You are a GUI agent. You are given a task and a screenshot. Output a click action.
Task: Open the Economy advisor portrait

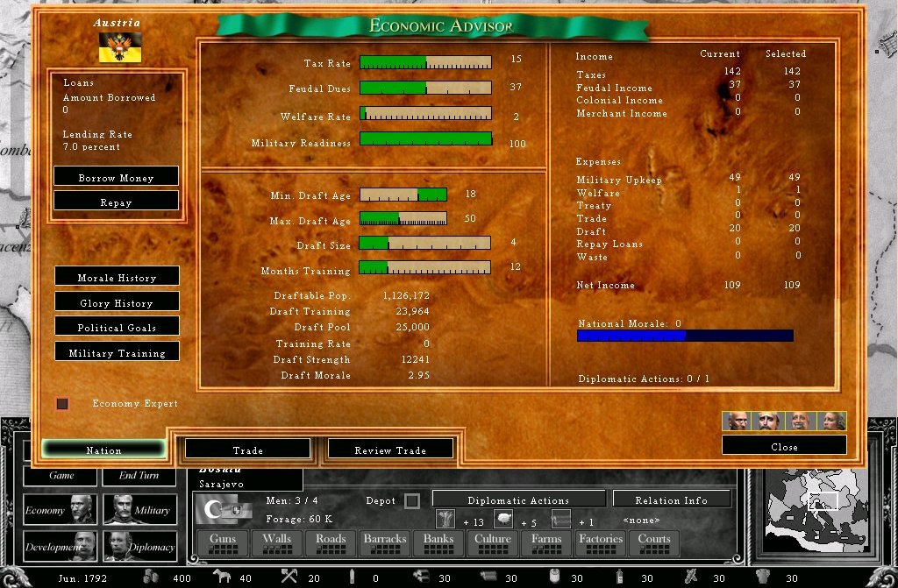click(57, 510)
